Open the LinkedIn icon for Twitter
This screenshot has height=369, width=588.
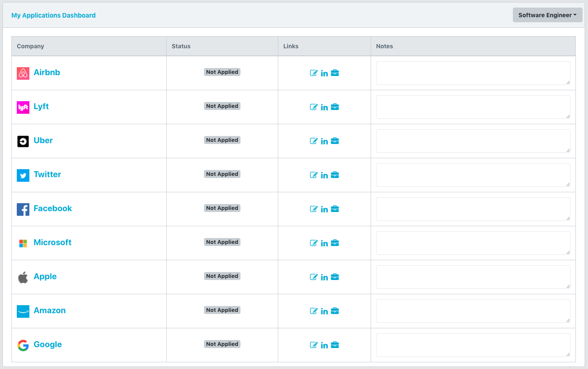324,175
